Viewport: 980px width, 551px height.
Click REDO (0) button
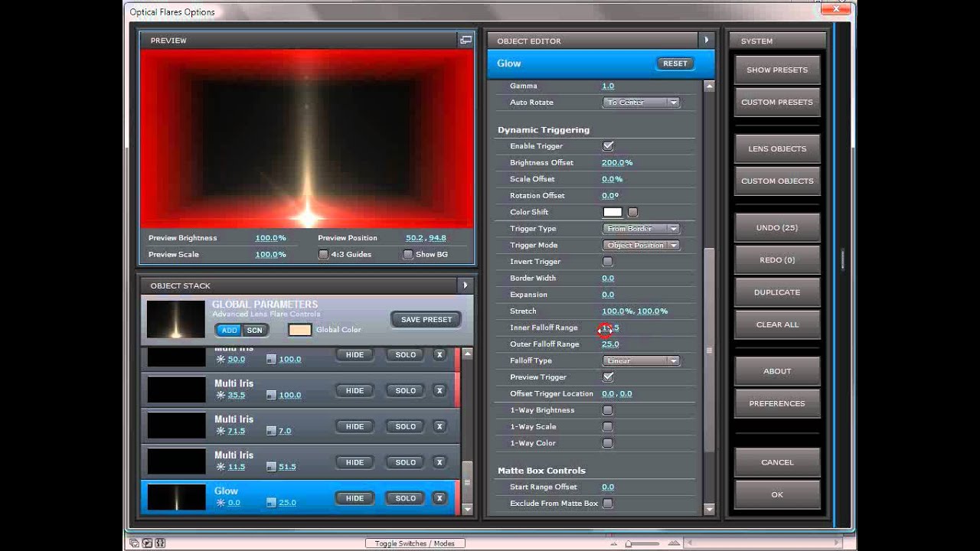coord(777,259)
